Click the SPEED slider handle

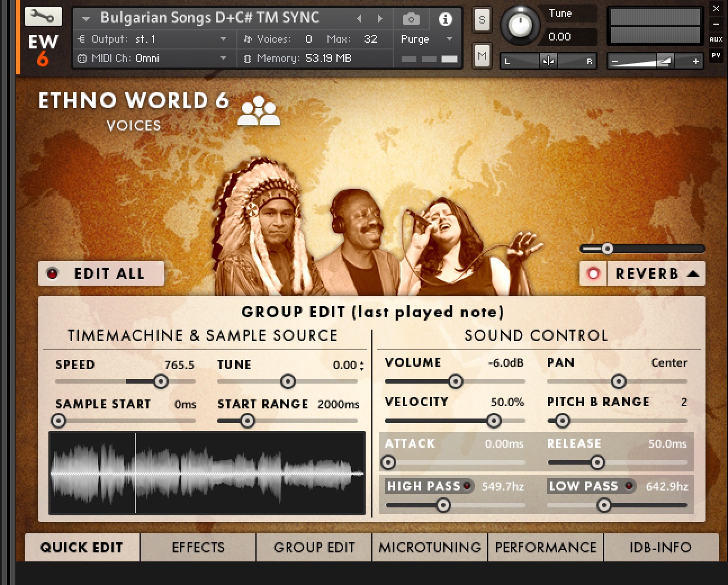[161, 382]
